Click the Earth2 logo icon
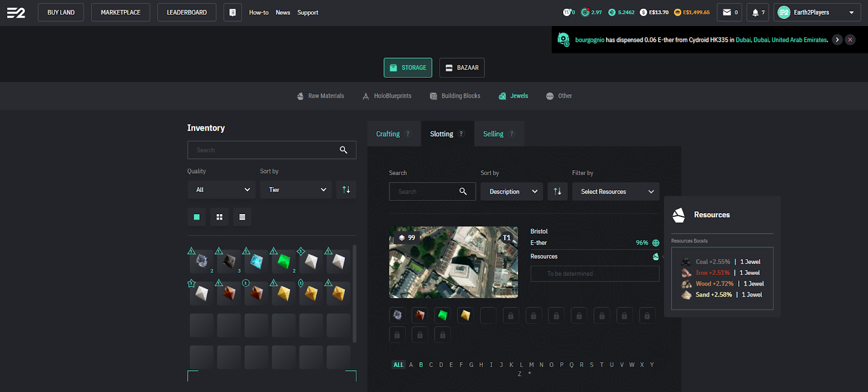Image resolution: width=868 pixels, height=392 pixels. click(x=16, y=12)
